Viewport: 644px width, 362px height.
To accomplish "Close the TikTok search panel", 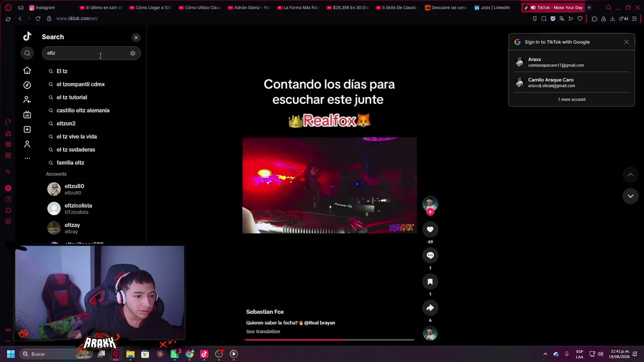I will tap(136, 37).
